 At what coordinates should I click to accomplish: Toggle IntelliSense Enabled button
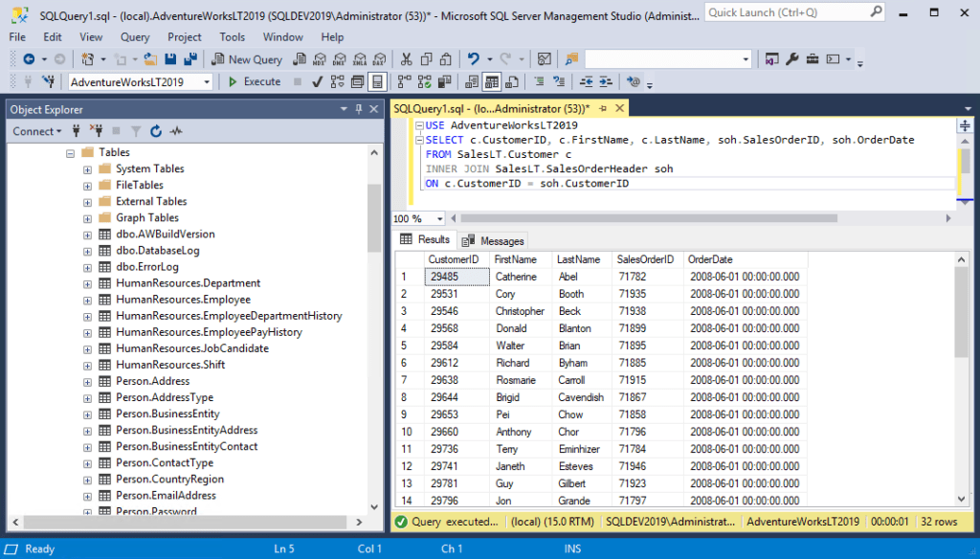[x=377, y=82]
